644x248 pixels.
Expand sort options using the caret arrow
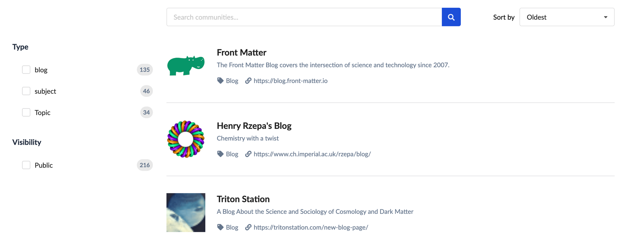[x=605, y=17]
